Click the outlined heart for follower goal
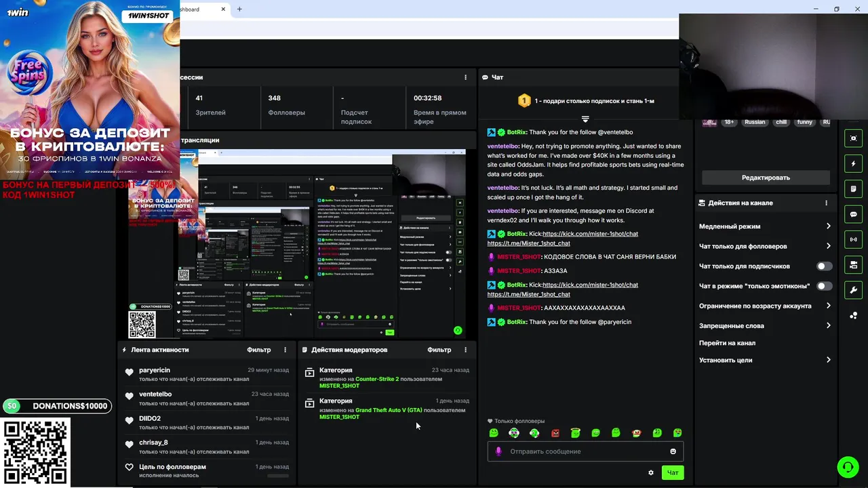 coord(129,467)
